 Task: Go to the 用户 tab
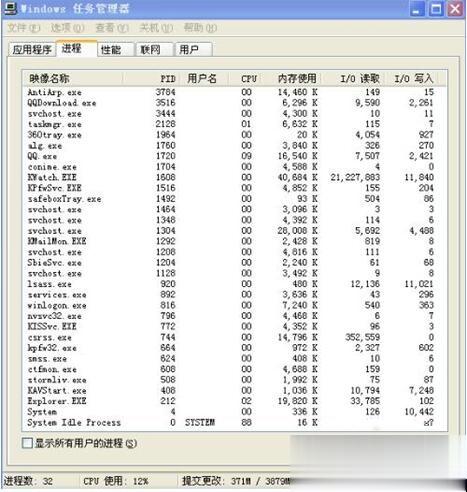coord(194,50)
